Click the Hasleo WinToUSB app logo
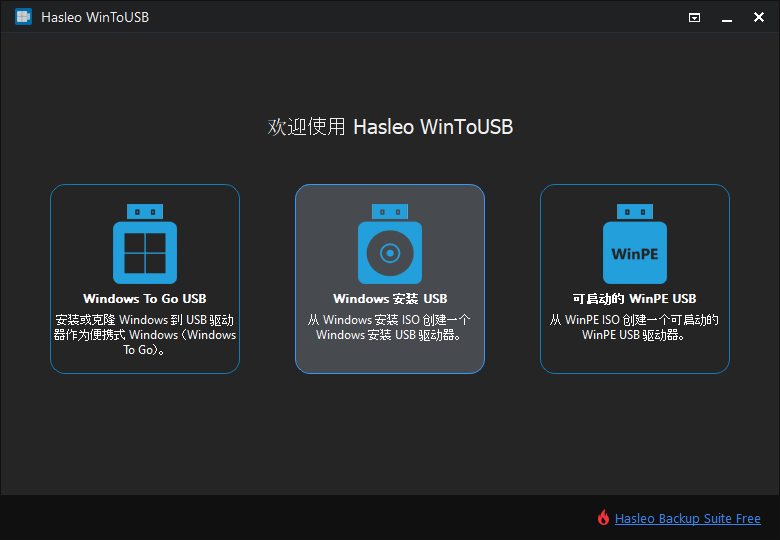The height and width of the screenshot is (540, 780). click(23, 17)
